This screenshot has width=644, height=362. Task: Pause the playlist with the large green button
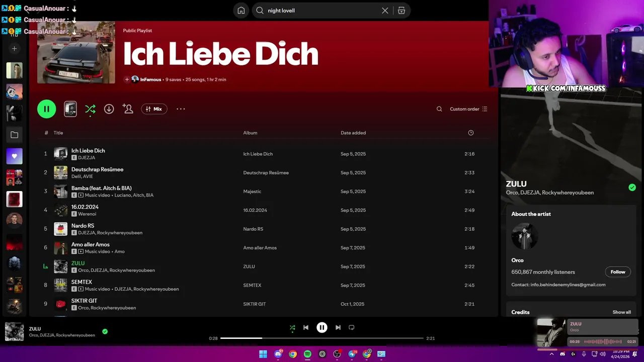click(46, 109)
